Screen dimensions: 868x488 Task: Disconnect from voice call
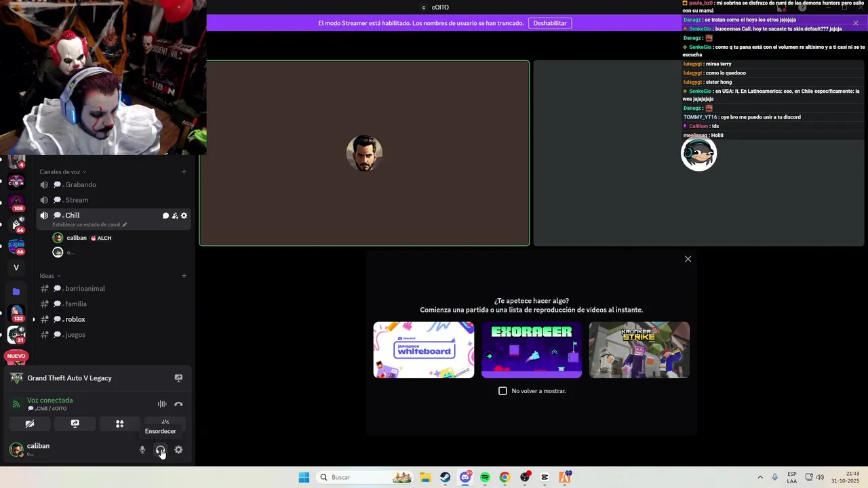pos(178,404)
